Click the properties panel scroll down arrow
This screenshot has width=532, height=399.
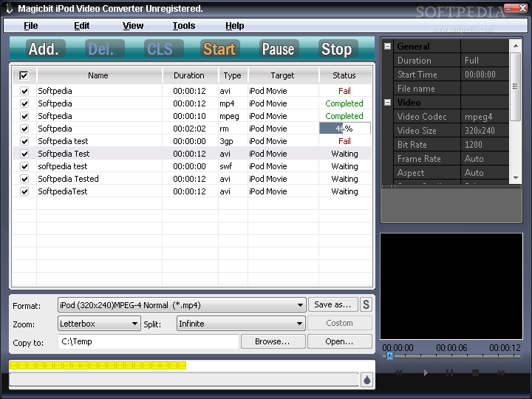[x=516, y=178]
